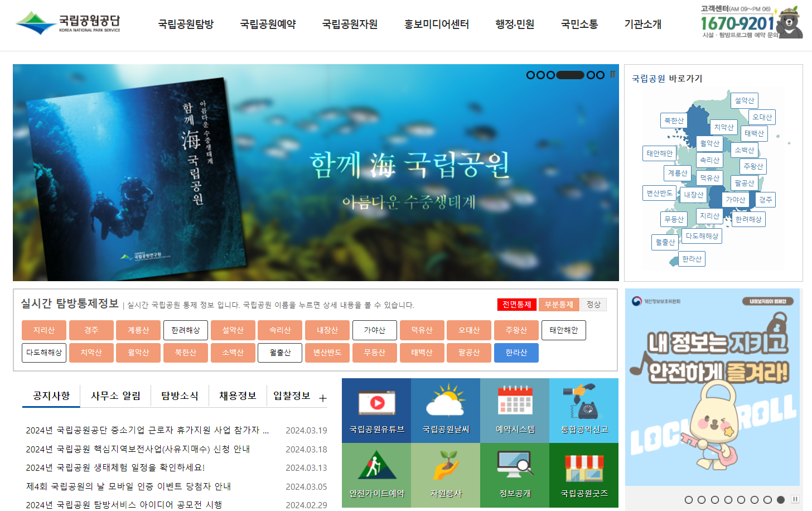
Task: Open the 국민소통 menu
Action: point(579,25)
